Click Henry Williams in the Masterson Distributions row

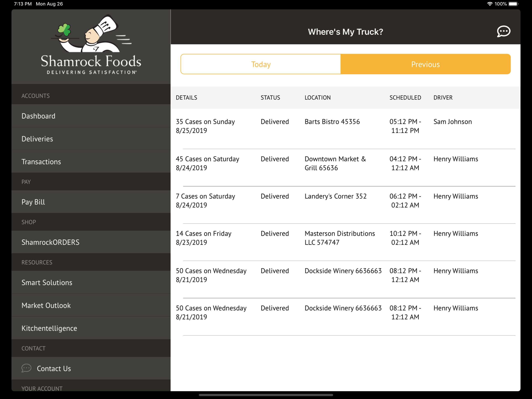pyautogui.click(x=456, y=234)
